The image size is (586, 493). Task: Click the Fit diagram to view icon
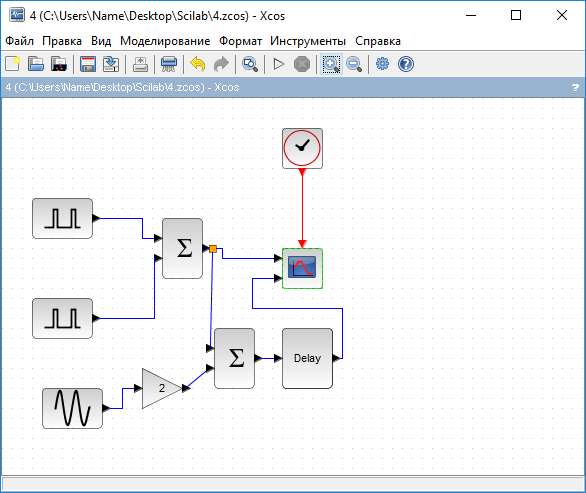pyautogui.click(x=250, y=64)
